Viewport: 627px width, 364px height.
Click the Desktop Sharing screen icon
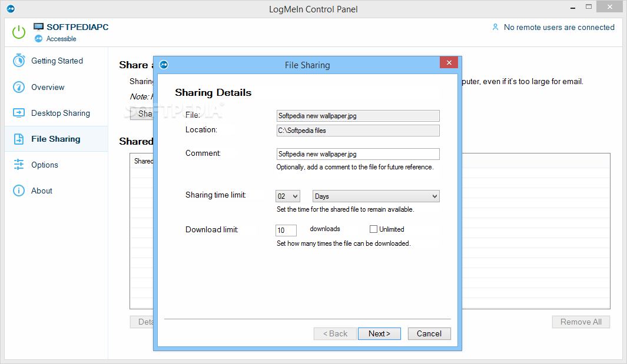pyautogui.click(x=19, y=113)
